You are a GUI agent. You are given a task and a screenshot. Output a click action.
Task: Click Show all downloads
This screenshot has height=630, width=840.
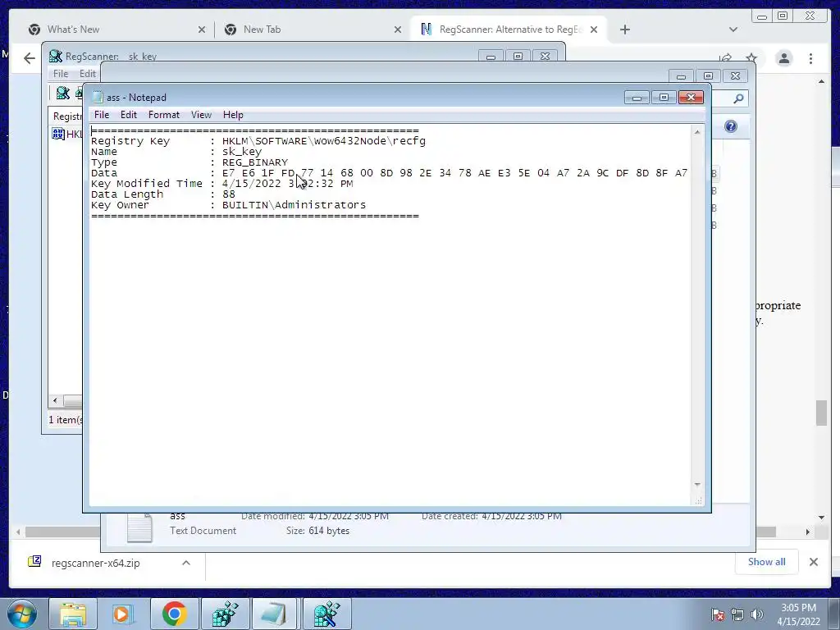click(767, 561)
